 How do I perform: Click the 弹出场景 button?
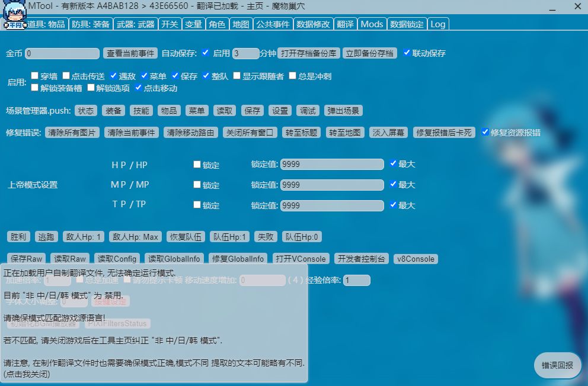pos(343,111)
